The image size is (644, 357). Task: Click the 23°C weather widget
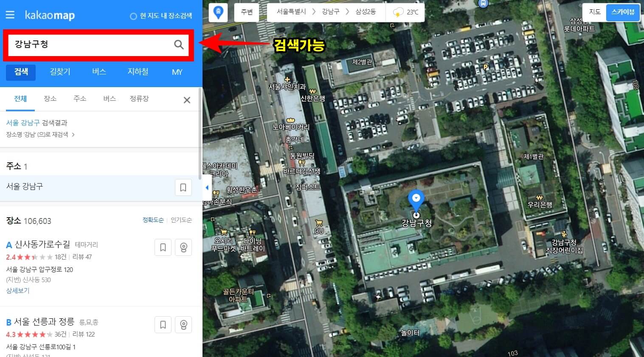[x=406, y=12]
